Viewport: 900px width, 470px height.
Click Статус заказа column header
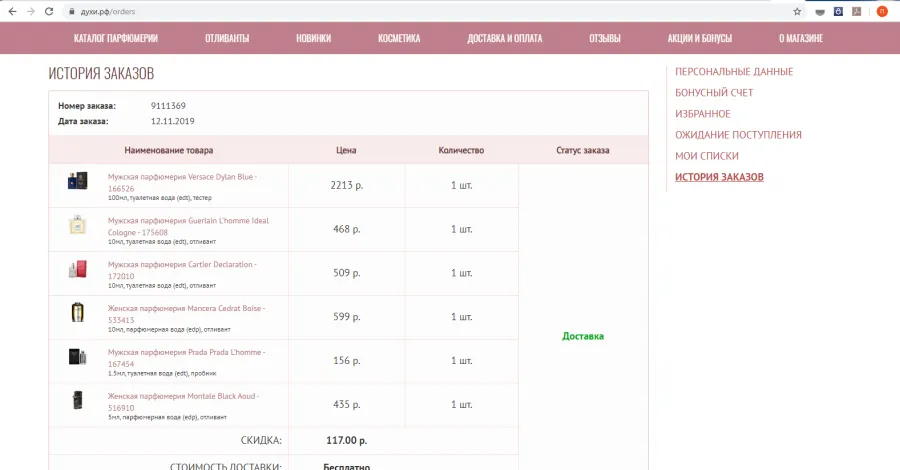(583, 150)
